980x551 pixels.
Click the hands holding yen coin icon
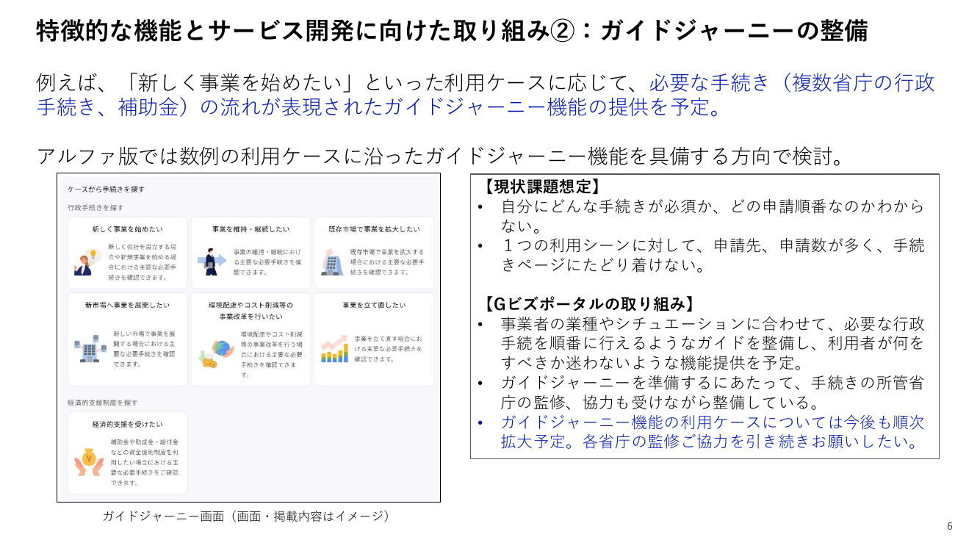pyautogui.click(x=89, y=462)
